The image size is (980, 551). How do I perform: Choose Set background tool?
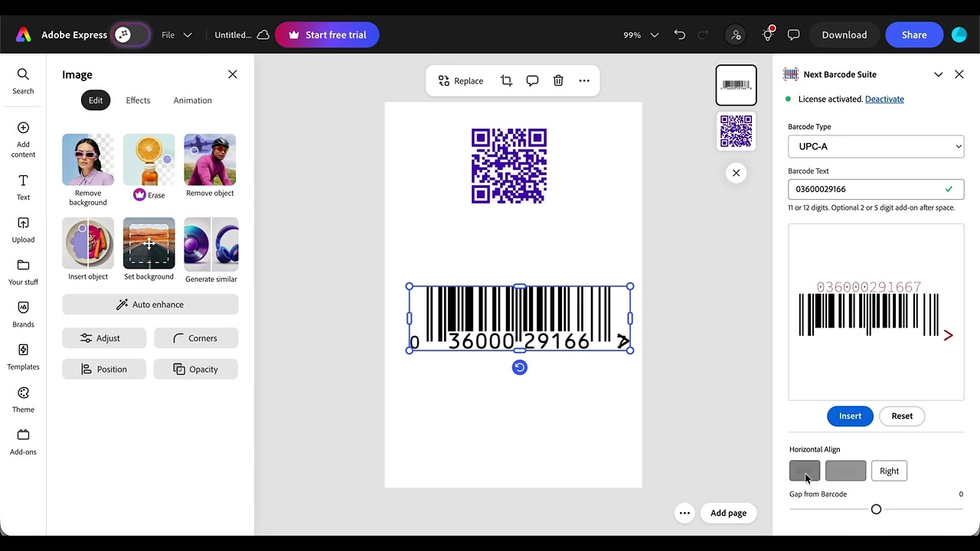click(149, 249)
